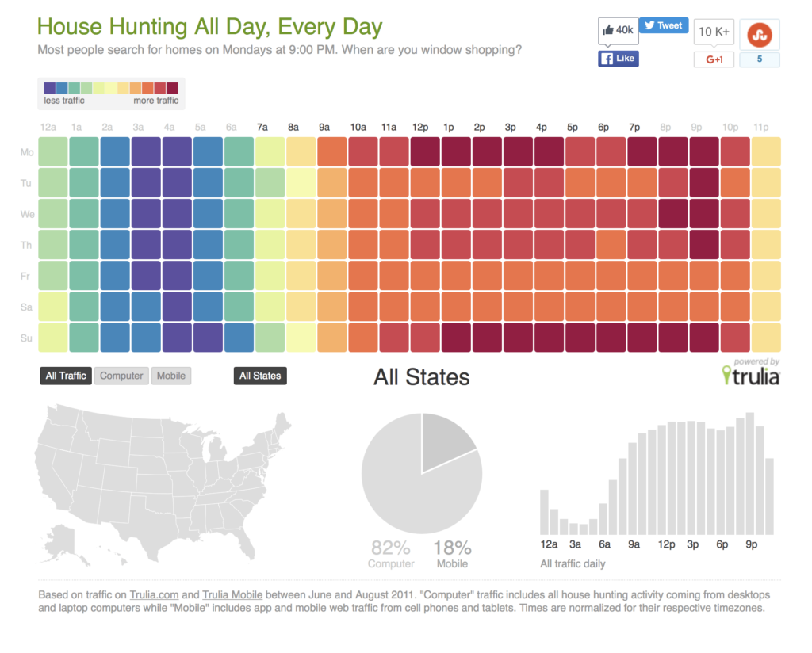
Task: Switch to Mobile traffic filter
Action: (x=170, y=376)
